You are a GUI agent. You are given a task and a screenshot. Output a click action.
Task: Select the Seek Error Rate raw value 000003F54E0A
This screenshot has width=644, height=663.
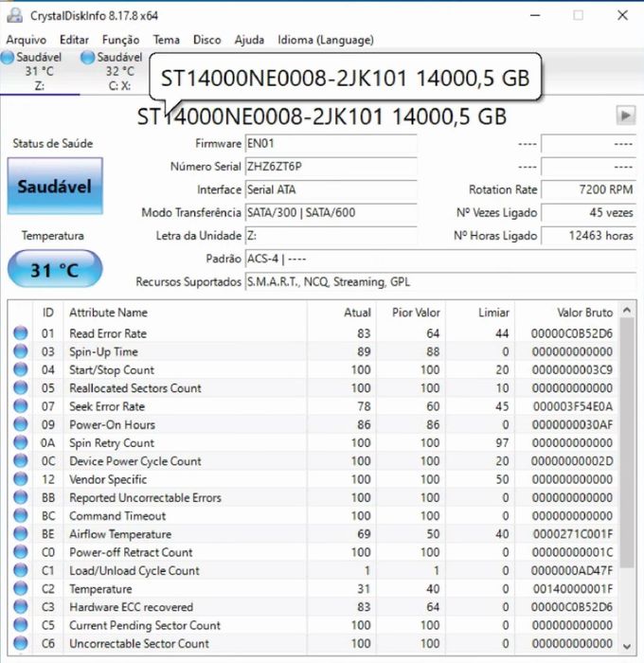click(573, 406)
